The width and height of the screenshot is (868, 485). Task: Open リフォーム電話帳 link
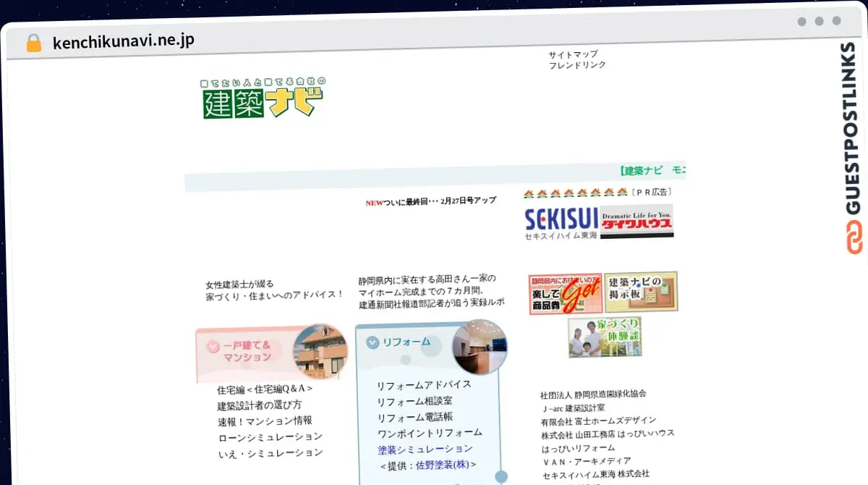(414, 417)
